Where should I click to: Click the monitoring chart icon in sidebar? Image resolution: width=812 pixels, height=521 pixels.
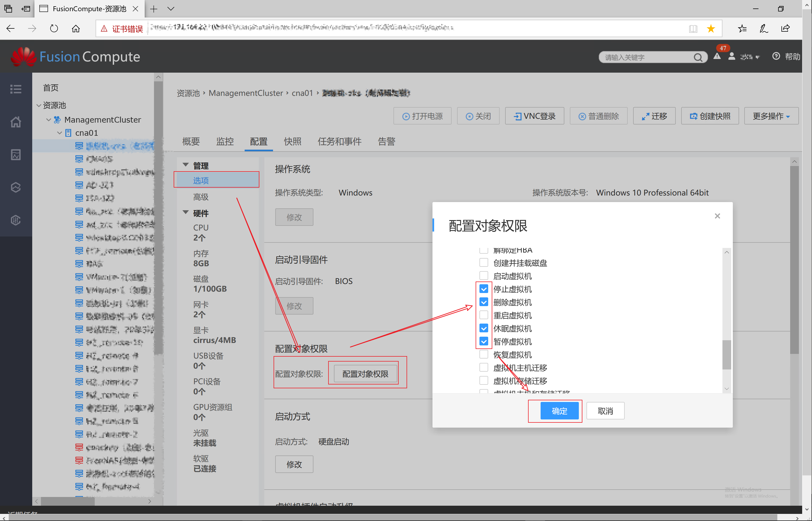(x=16, y=155)
